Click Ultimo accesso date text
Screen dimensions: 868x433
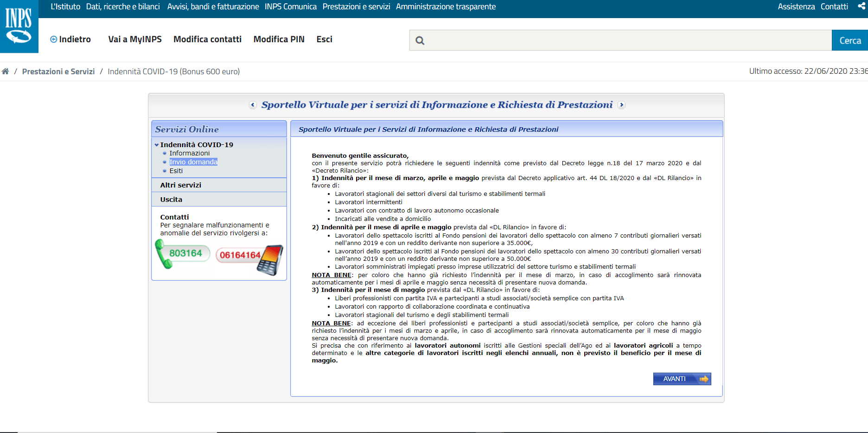(x=809, y=71)
